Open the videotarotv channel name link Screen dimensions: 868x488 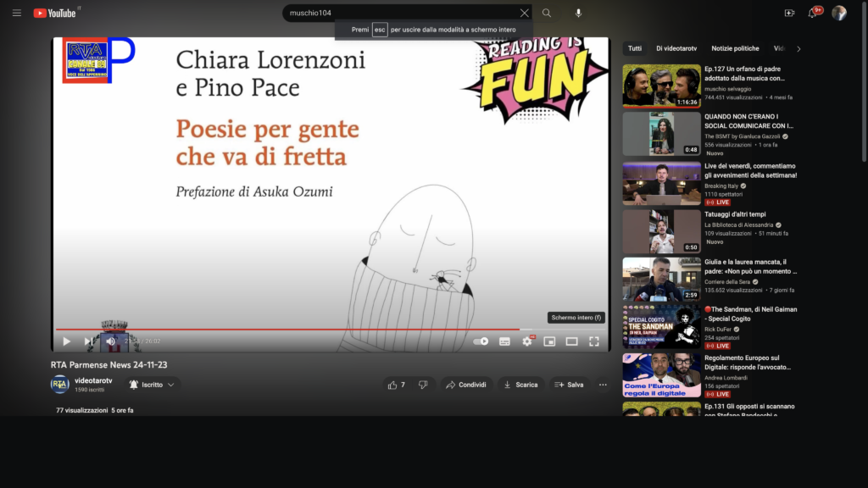coord(93,380)
